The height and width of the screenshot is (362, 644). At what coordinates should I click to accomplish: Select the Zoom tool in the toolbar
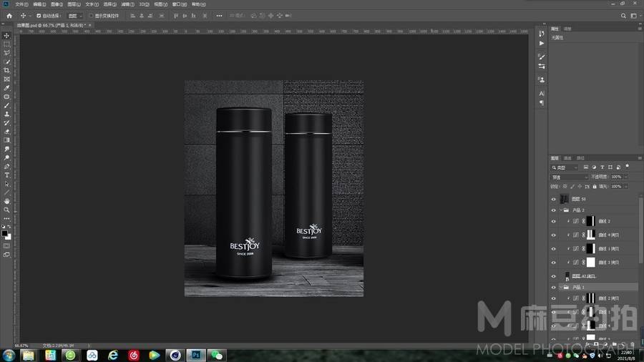click(6, 210)
